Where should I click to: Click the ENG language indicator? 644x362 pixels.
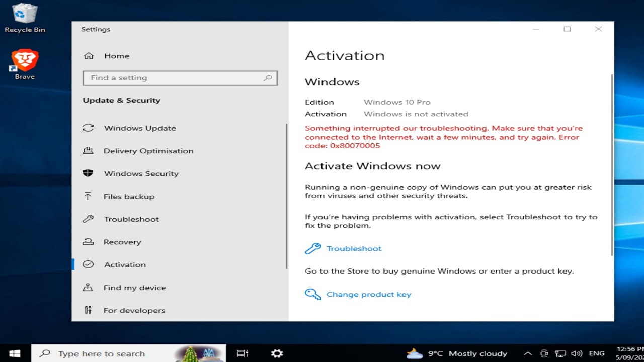[x=597, y=353]
